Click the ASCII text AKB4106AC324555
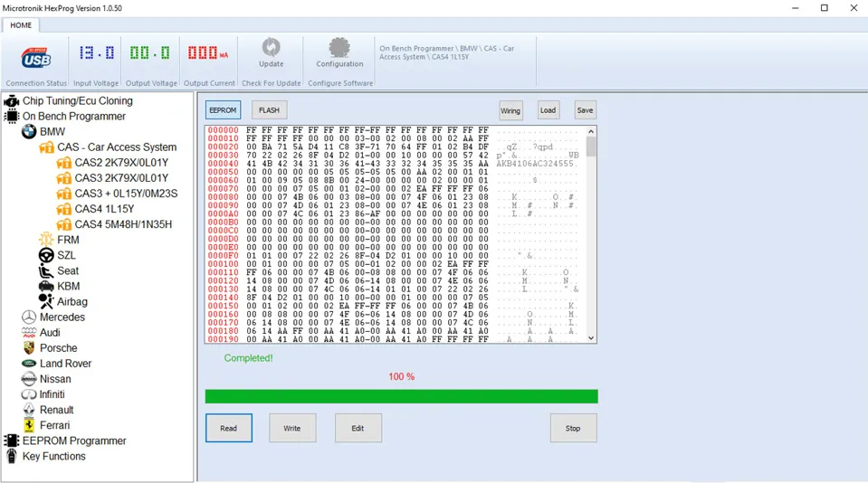This screenshot has height=483, width=868. coord(535,164)
